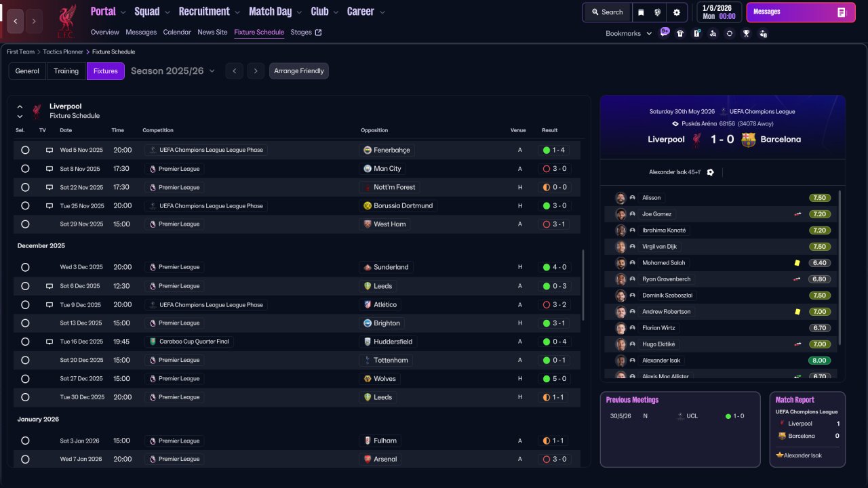The image size is (868, 488).
Task: Click the Puskás Aréna stadium icon
Action: click(x=675, y=124)
